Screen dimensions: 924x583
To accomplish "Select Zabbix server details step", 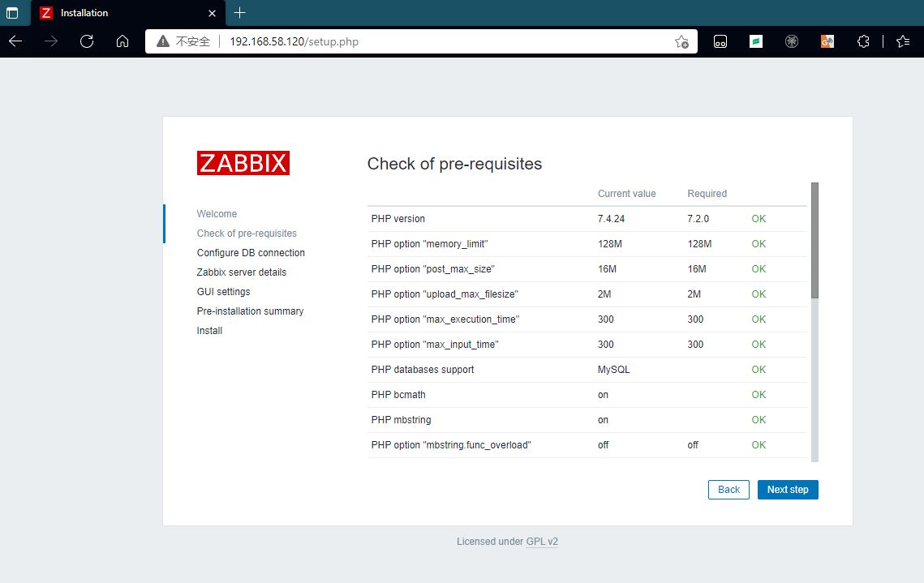I will click(242, 272).
